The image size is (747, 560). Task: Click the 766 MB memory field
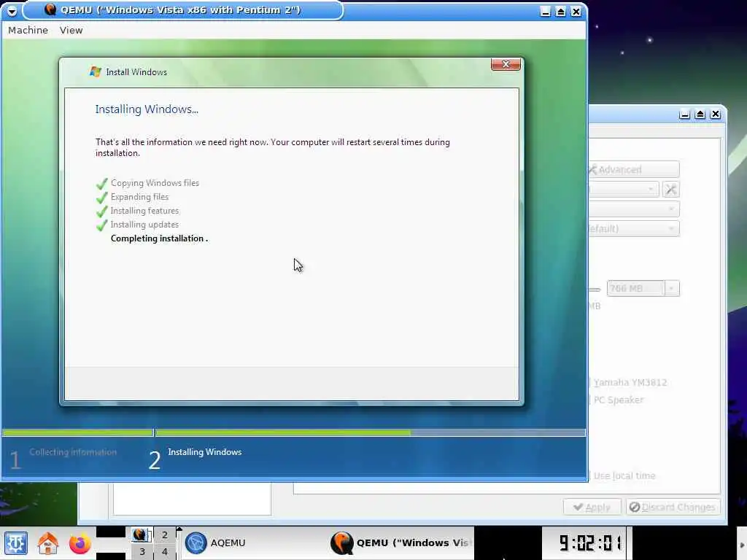coord(635,289)
